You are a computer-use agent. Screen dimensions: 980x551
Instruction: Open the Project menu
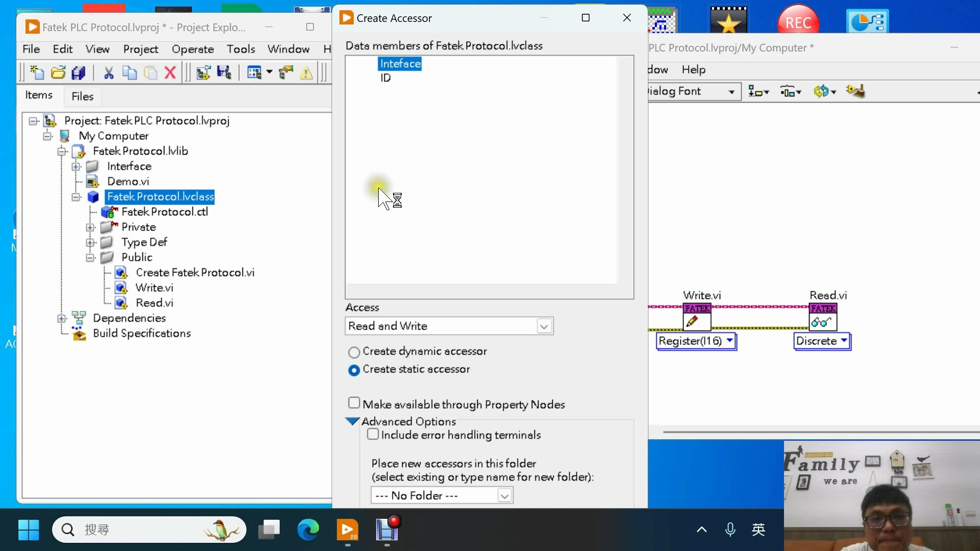141,49
